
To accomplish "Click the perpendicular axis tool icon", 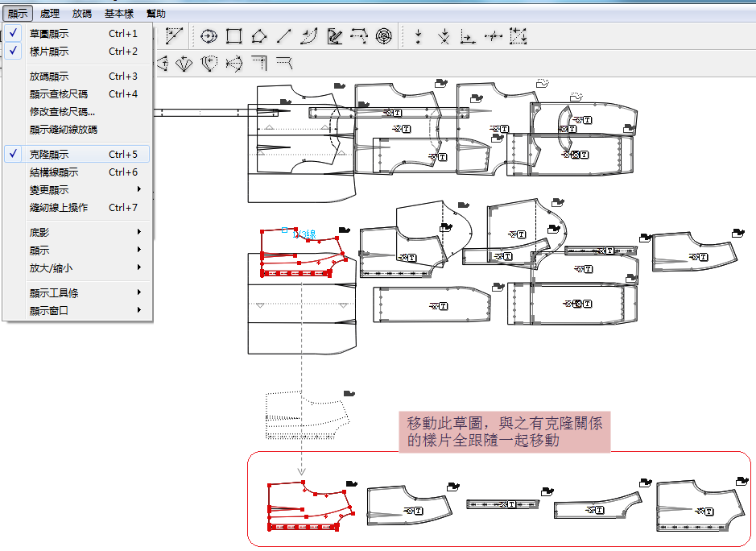I will 467,36.
